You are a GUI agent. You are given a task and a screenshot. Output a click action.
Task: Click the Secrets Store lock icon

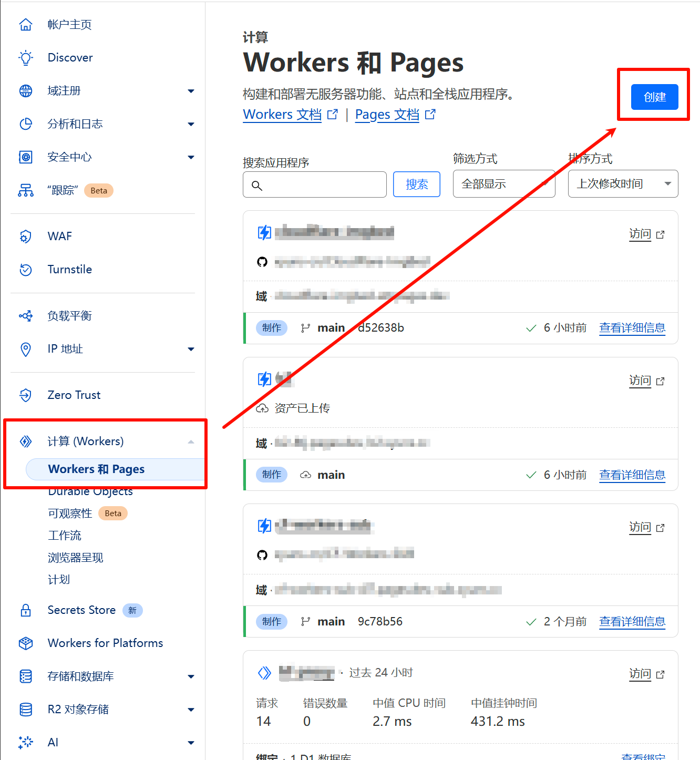25,610
